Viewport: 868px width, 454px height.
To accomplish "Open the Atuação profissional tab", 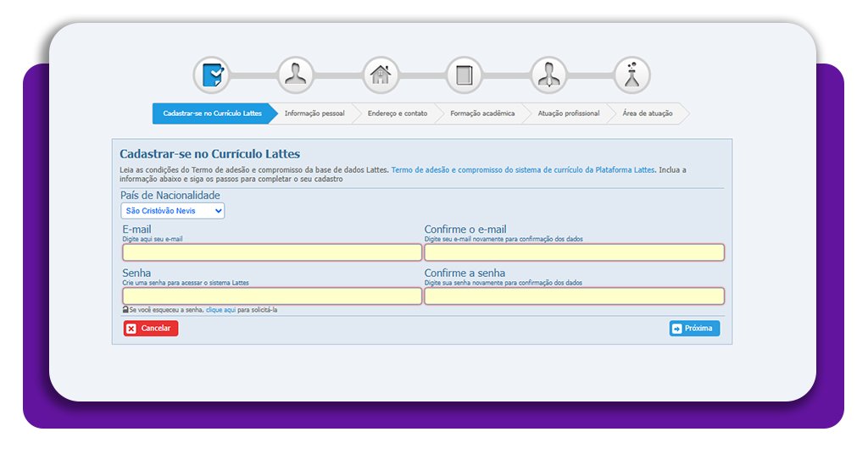I will pyautogui.click(x=569, y=113).
